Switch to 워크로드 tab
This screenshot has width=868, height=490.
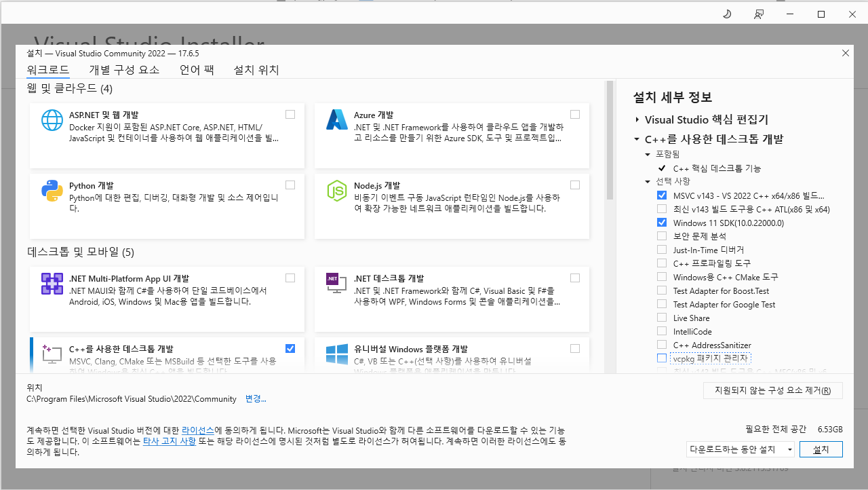(x=47, y=70)
